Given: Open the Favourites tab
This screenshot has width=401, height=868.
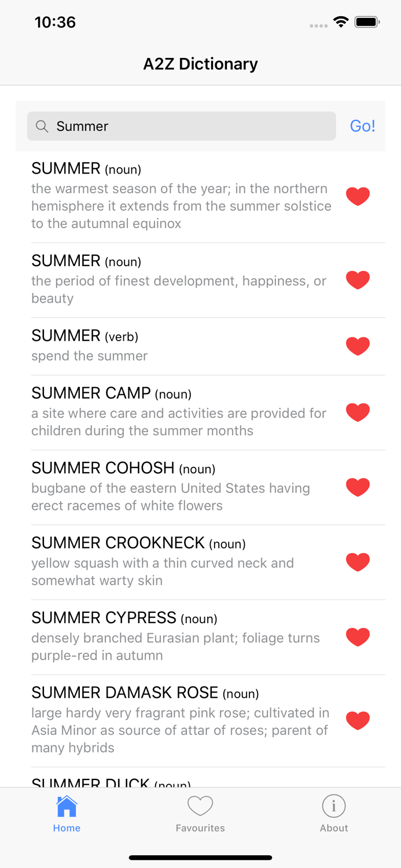Looking at the screenshot, I should pos(200,813).
